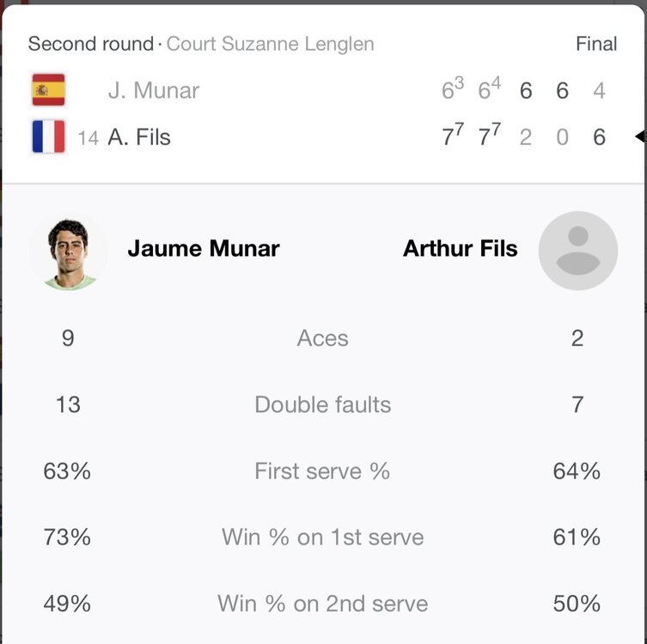Click the France flag icon
The image size is (647, 644).
click(48, 137)
